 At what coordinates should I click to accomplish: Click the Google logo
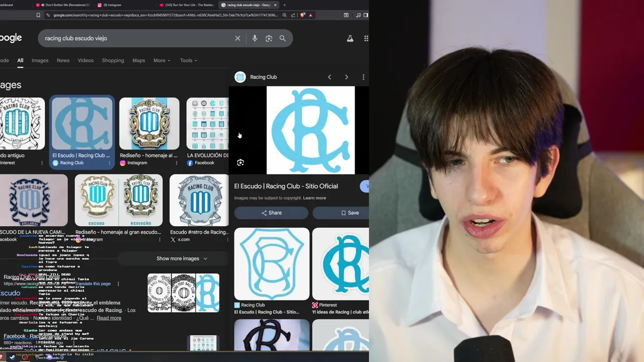coord(11,38)
